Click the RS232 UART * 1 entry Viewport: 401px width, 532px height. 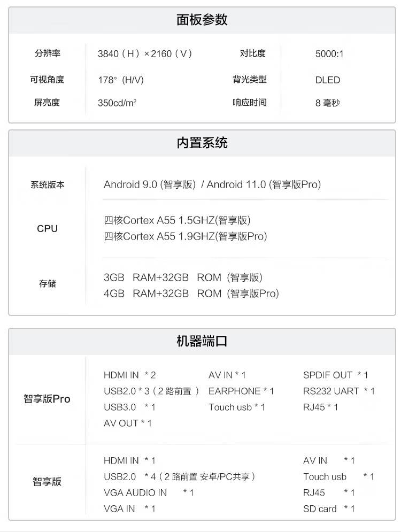338,391
